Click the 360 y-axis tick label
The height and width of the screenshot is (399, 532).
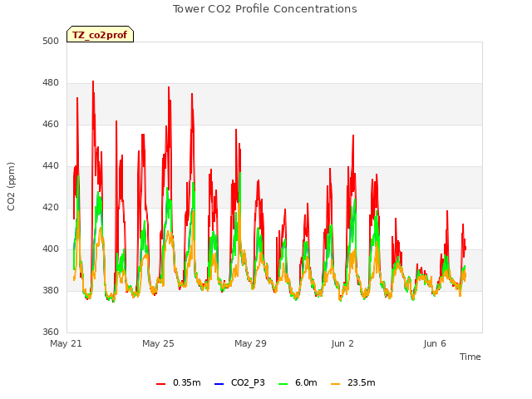(x=51, y=332)
